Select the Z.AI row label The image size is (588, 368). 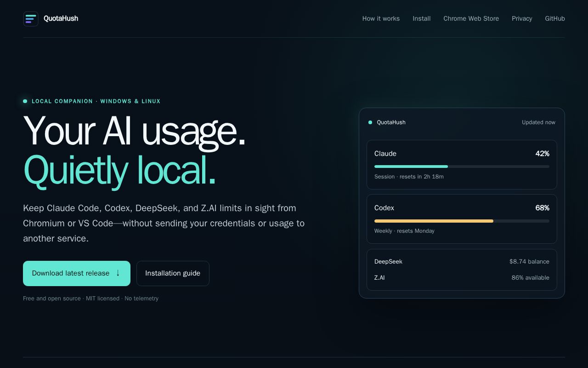(x=379, y=278)
